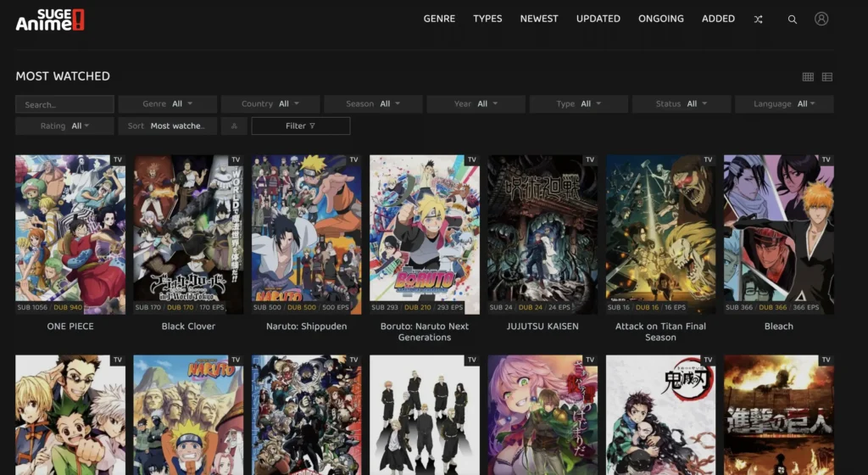Click the Bleach title link
The height and width of the screenshot is (475, 868).
pyautogui.click(x=779, y=327)
